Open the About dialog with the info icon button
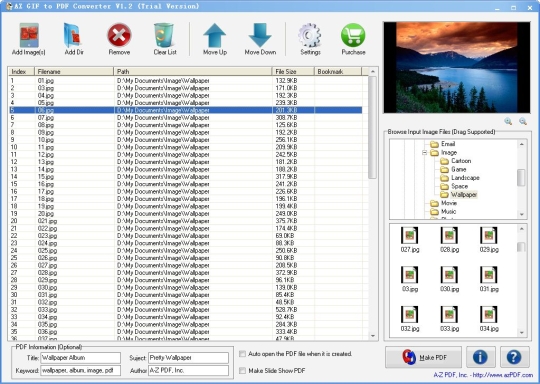This screenshot has height=384, width=540. [x=480, y=357]
